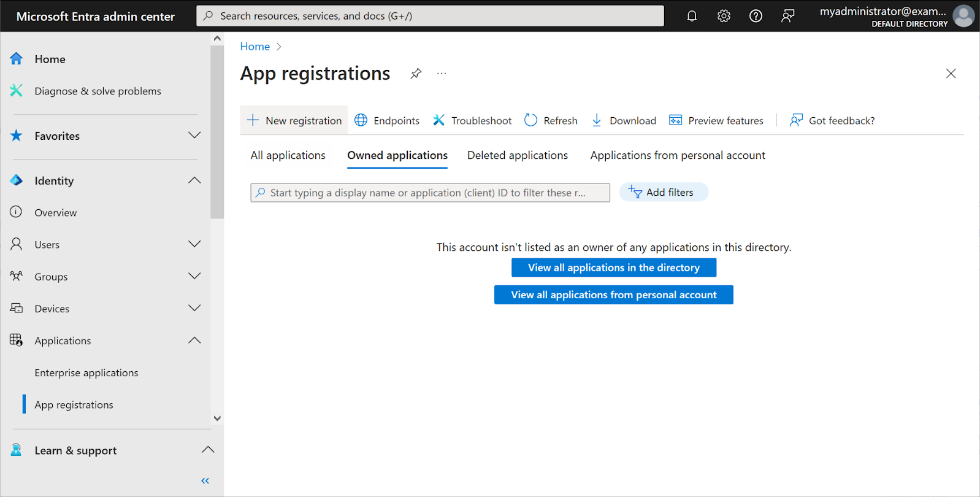This screenshot has width=980, height=497.
Task: Click the sidebar scroll down arrow
Action: [217, 418]
